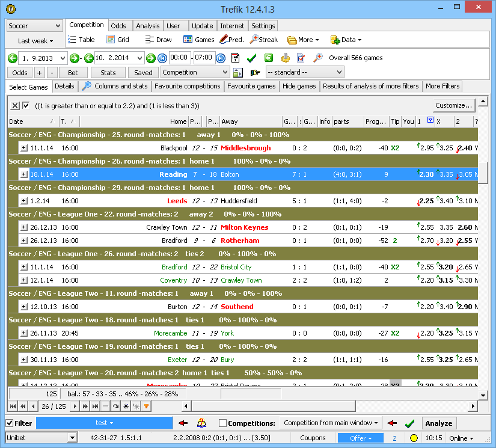Click the start time 00:00 field
The width and height of the screenshot is (496, 448).
(x=179, y=58)
